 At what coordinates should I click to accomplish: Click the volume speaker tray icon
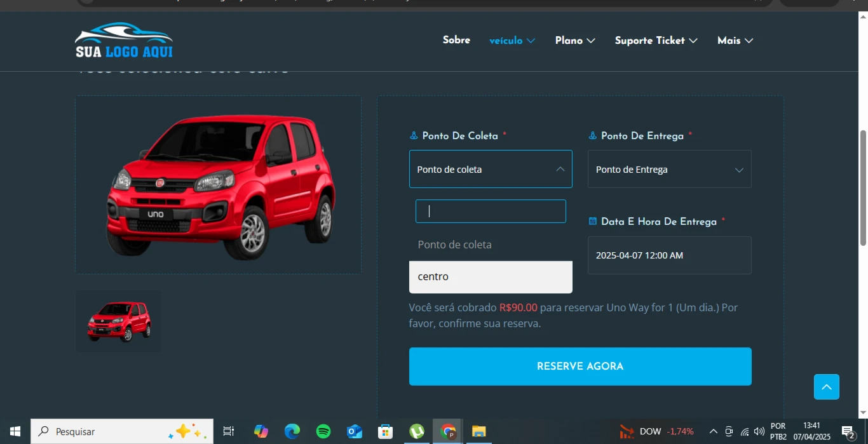(x=759, y=432)
